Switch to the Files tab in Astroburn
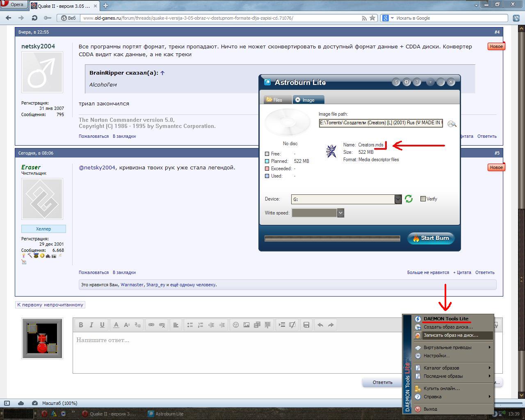 tap(277, 100)
